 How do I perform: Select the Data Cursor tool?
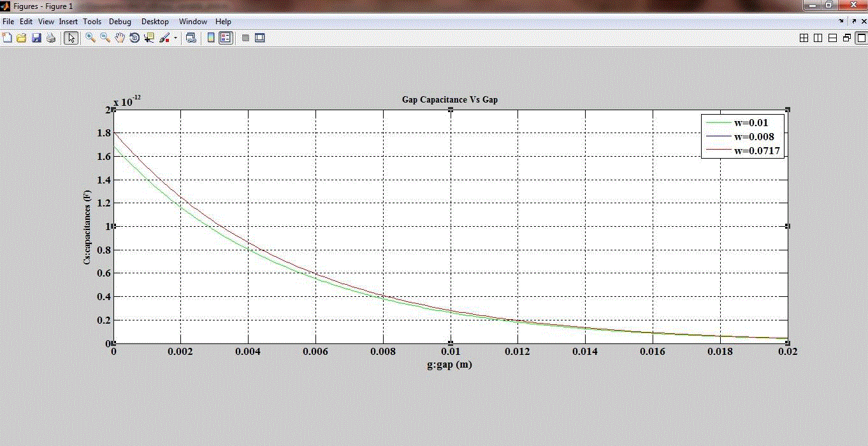(149, 38)
